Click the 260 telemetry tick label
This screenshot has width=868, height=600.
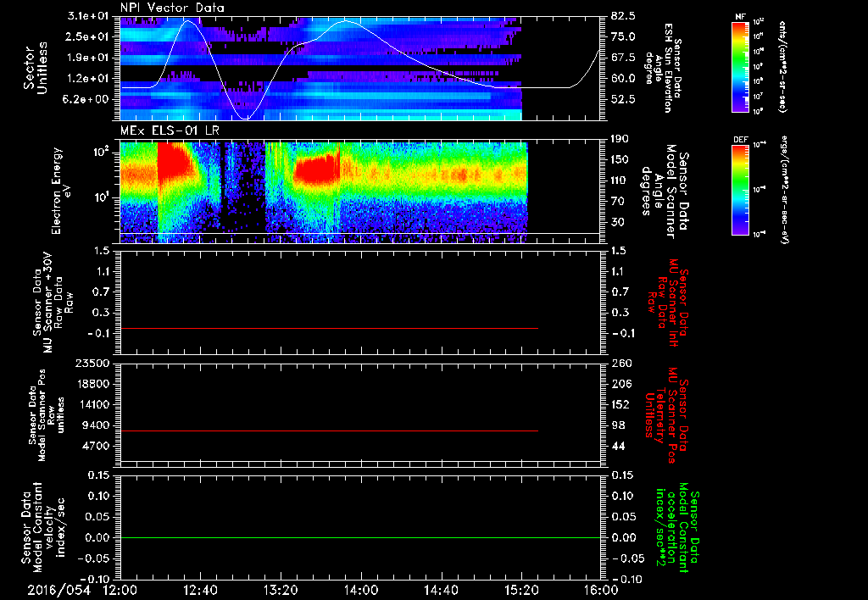621,364
